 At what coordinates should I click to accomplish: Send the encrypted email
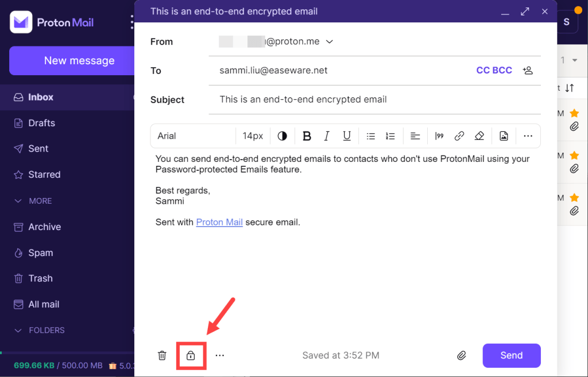tap(511, 355)
